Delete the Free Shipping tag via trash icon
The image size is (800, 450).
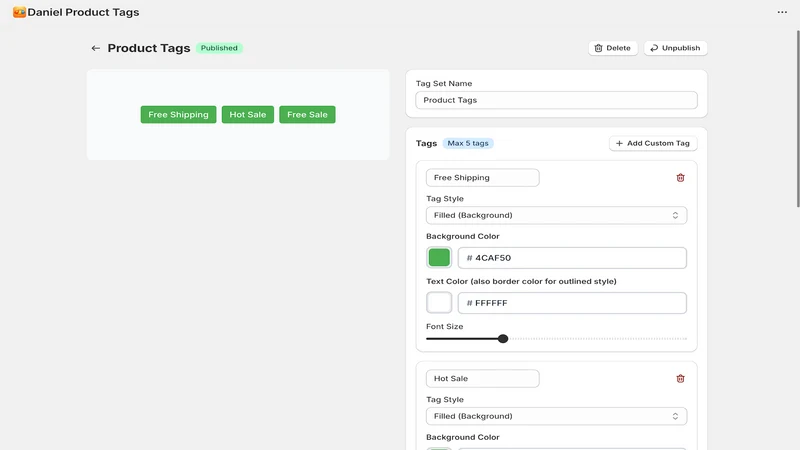click(680, 178)
